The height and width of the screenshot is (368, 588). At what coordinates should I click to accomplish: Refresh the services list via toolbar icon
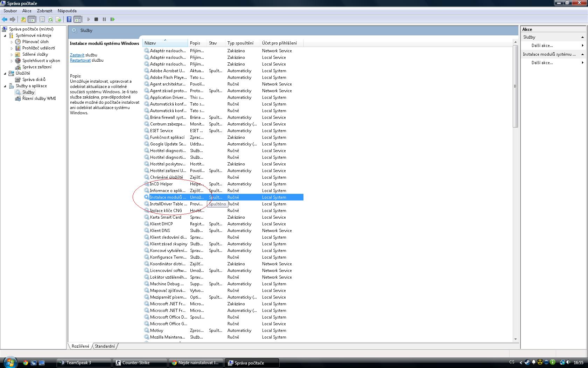[x=50, y=19]
